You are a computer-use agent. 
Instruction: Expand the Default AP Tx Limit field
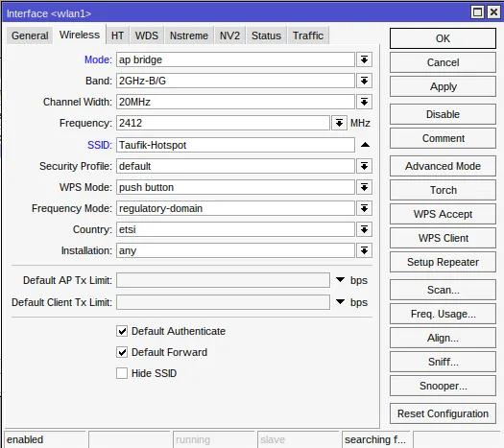click(340, 280)
